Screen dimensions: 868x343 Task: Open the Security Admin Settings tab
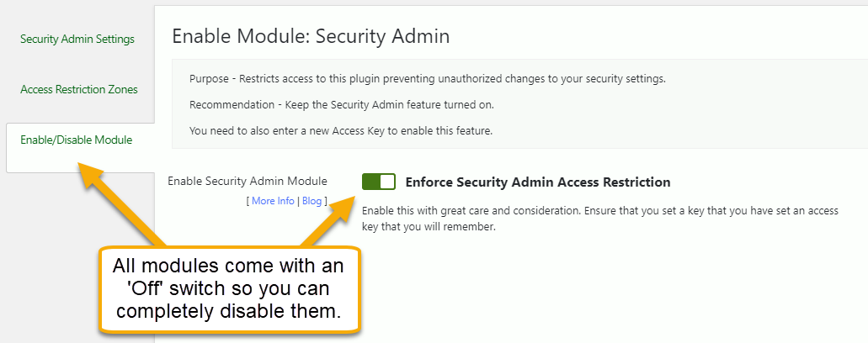pos(77,39)
